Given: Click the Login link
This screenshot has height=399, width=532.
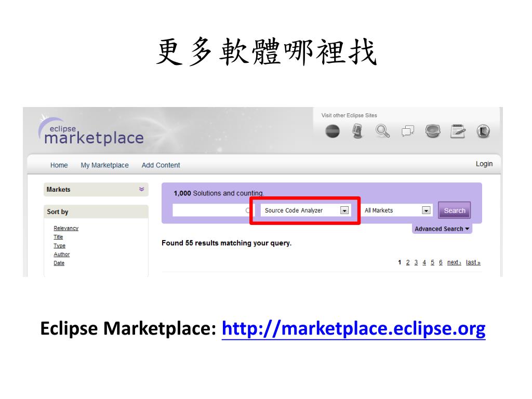Looking at the screenshot, I should click(484, 164).
